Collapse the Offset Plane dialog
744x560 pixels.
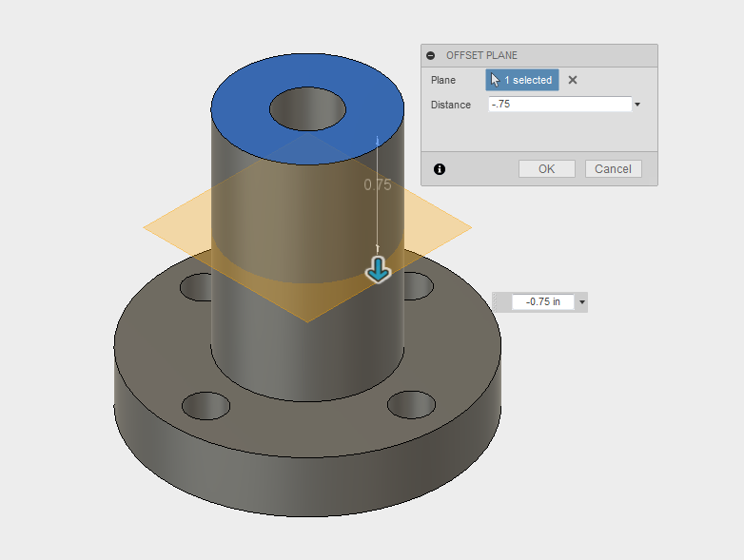430,55
